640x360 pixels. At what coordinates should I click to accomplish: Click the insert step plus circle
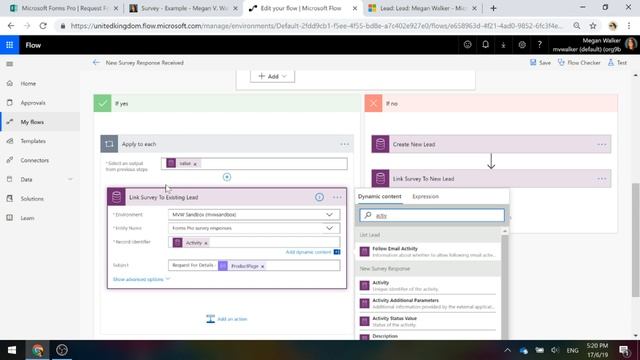(227, 177)
